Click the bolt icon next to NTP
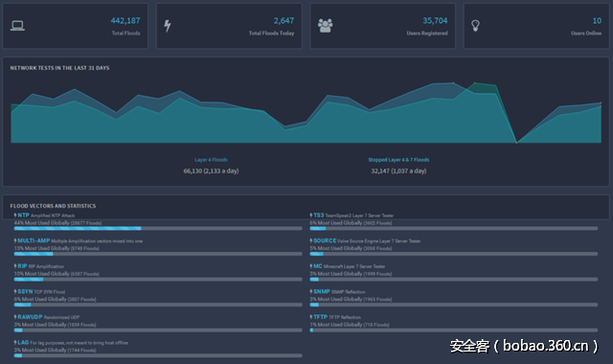The height and width of the screenshot is (364, 613). (x=15, y=215)
